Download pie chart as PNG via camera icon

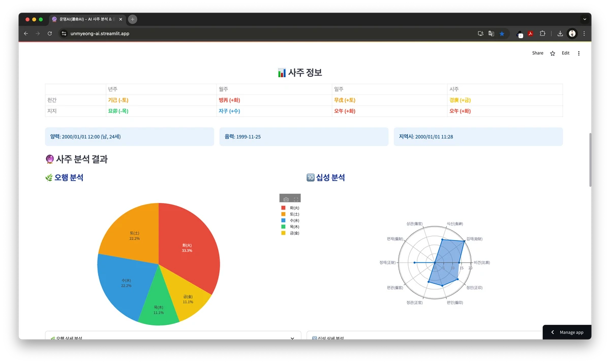click(286, 199)
